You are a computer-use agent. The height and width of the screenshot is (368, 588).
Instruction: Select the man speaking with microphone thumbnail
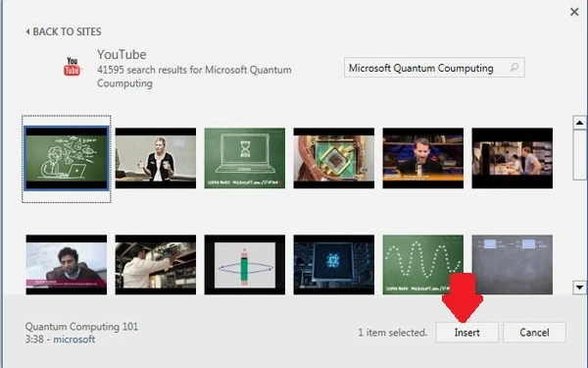[423, 158]
